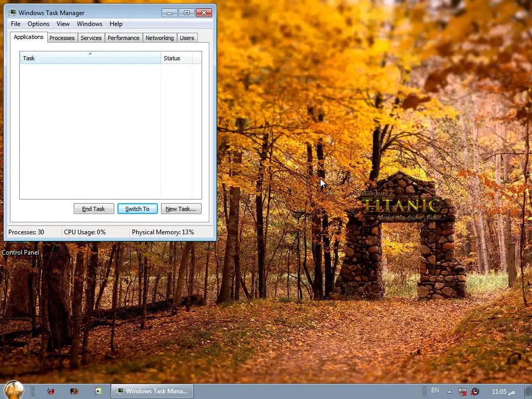
Task: Close the Windows Task Manager window
Action: click(204, 13)
